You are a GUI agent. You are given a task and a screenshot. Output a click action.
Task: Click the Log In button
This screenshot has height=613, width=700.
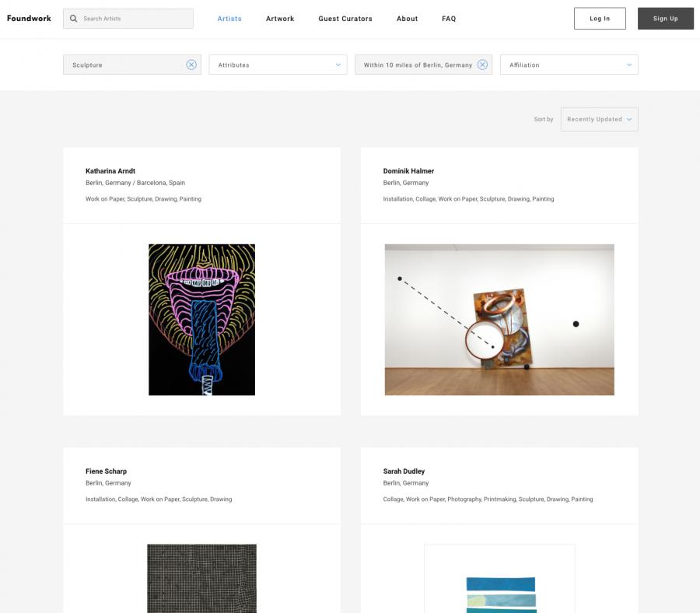point(600,18)
